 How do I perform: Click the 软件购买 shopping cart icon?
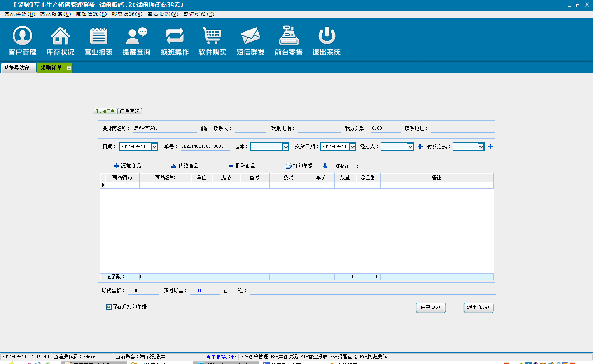212,36
